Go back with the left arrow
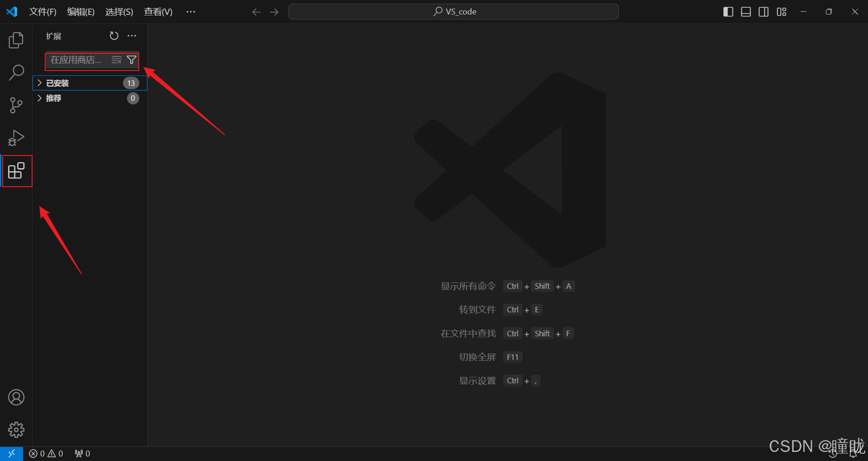Image resolution: width=868 pixels, height=461 pixels. [x=256, y=12]
